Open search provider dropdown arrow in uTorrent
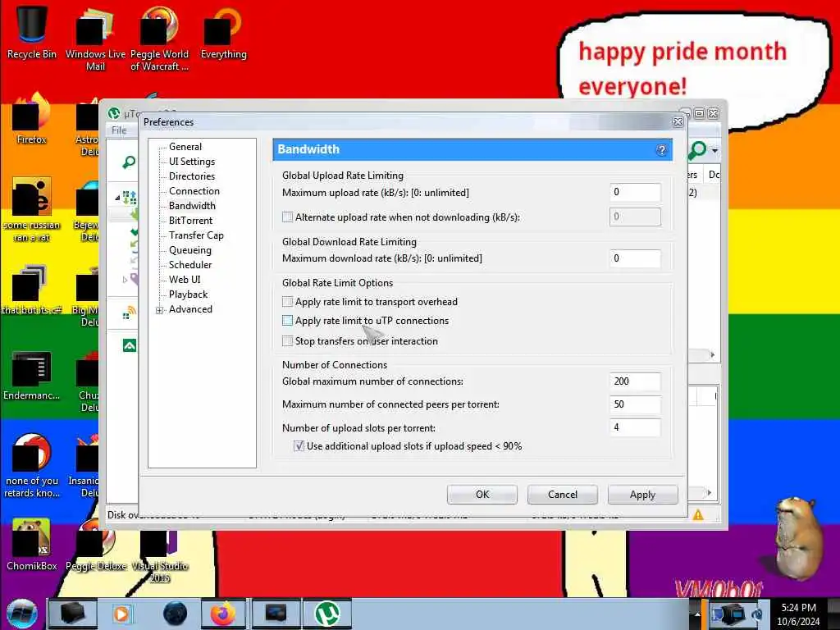This screenshot has width=840, height=630. click(714, 151)
